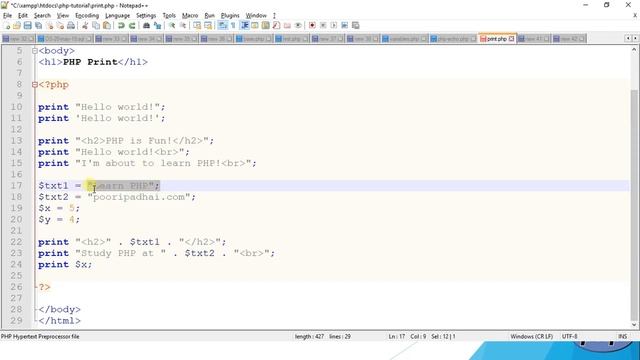Open Find with the binoculars icon
Screen dimensions: 640x360
pos(147,25)
